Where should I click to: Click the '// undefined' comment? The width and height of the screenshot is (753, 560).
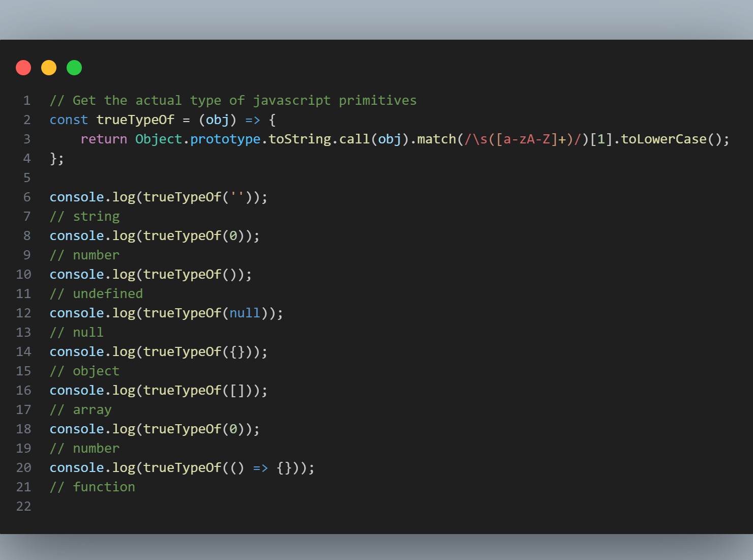(96, 294)
